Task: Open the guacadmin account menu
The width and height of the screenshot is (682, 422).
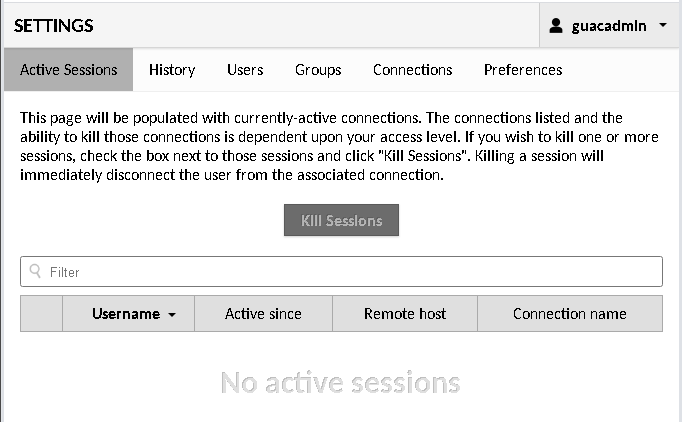Action: tap(609, 25)
